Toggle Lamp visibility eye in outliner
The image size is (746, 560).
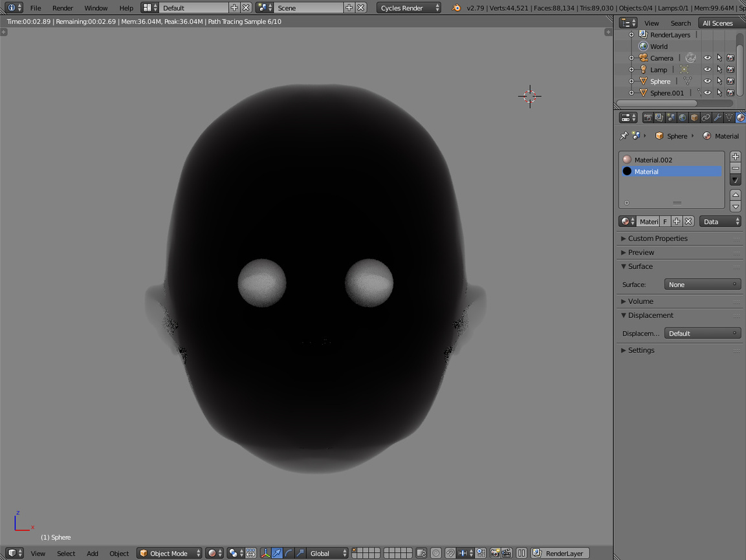pos(707,70)
